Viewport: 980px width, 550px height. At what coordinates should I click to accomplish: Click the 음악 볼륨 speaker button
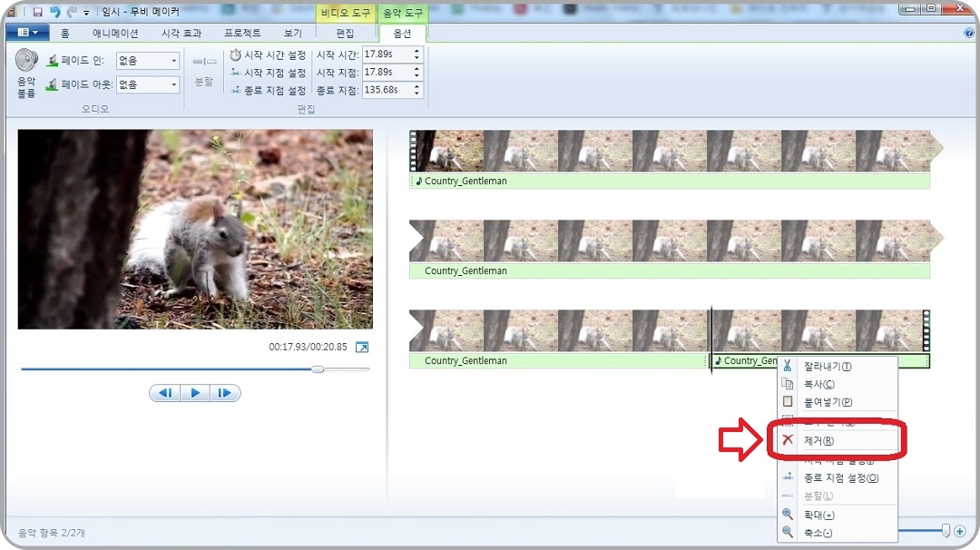tap(26, 74)
